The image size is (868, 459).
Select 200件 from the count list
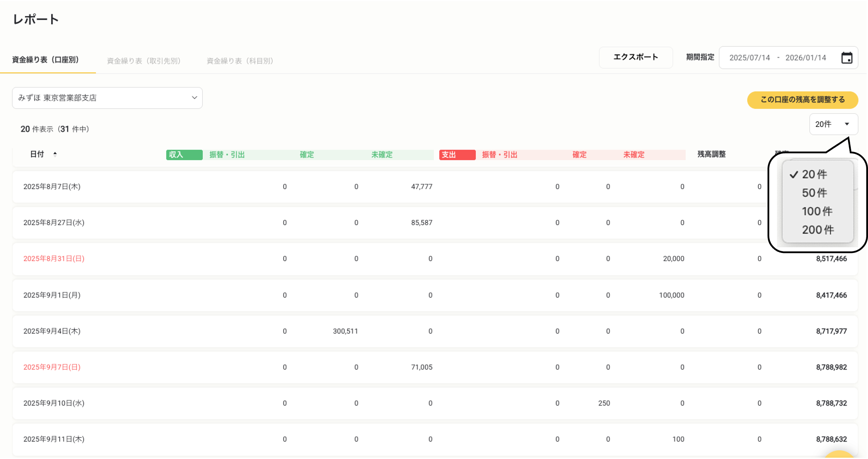[x=818, y=229]
